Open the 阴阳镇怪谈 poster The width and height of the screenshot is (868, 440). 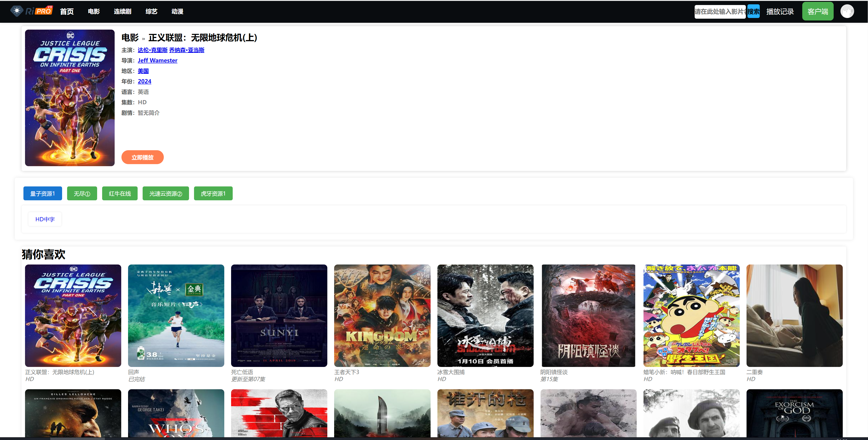click(x=588, y=315)
